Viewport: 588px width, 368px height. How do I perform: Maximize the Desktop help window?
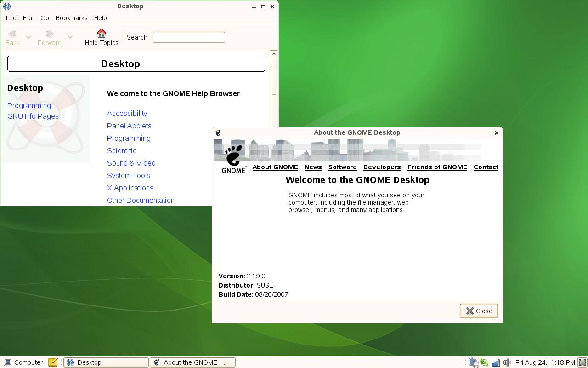[263, 6]
